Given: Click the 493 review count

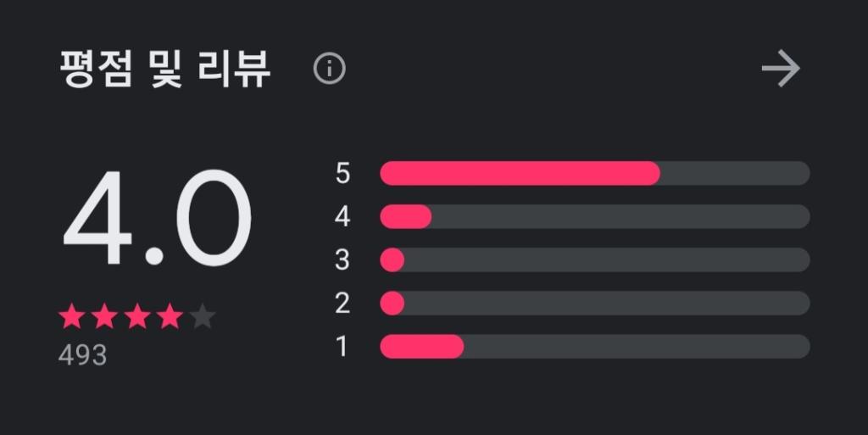Looking at the screenshot, I should point(82,355).
